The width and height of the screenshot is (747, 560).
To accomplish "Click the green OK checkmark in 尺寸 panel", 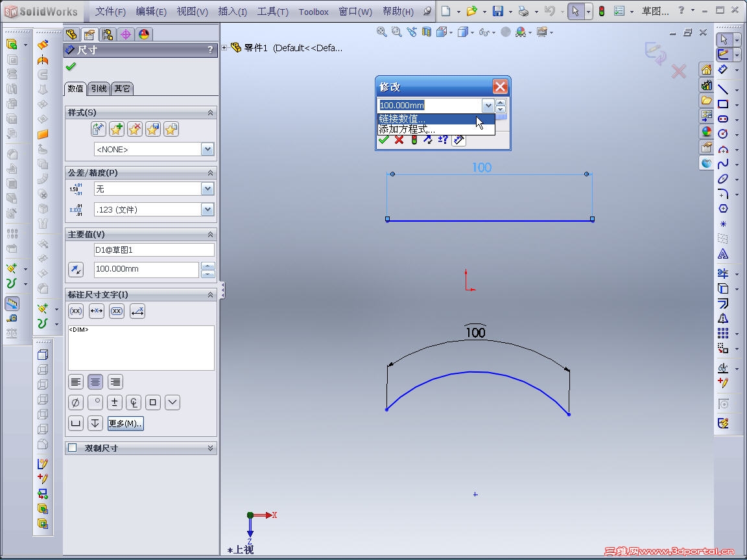I will 71,67.
